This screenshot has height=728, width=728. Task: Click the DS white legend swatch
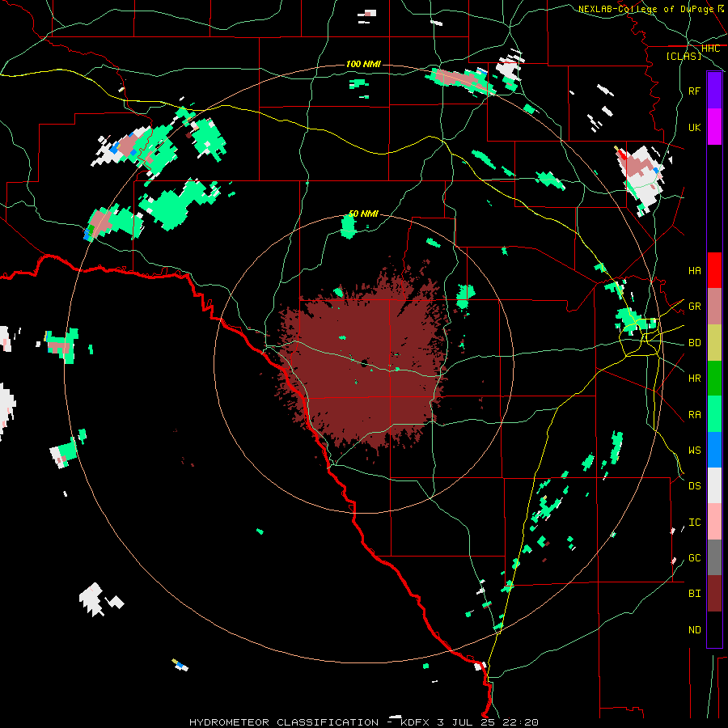714,485
